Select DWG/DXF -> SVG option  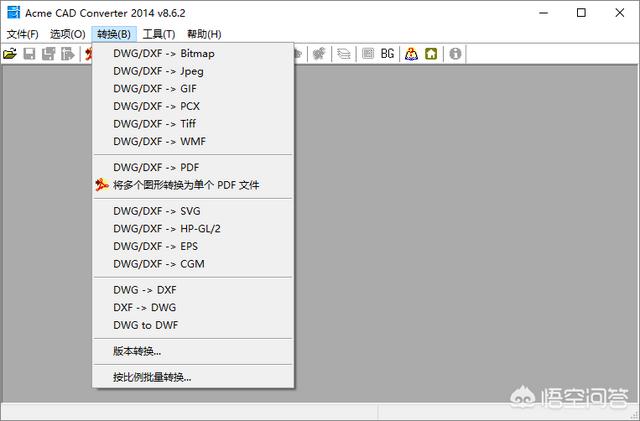click(x=157, y=211)
